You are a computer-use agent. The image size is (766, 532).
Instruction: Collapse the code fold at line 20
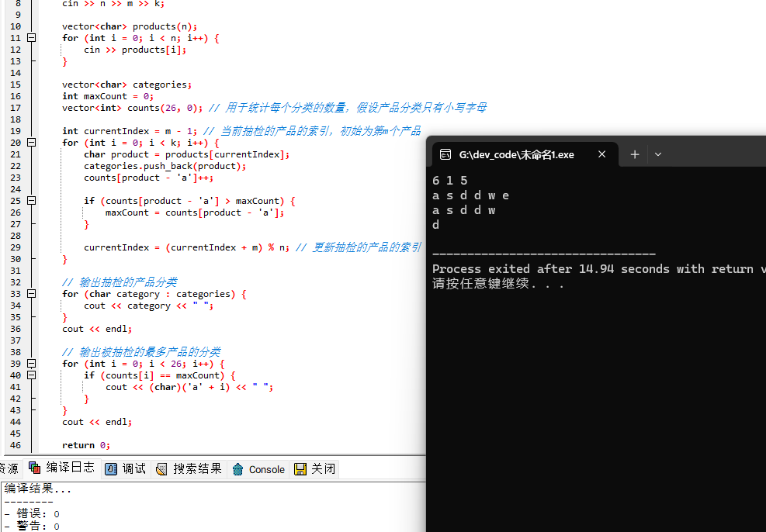tap(31, 143)
